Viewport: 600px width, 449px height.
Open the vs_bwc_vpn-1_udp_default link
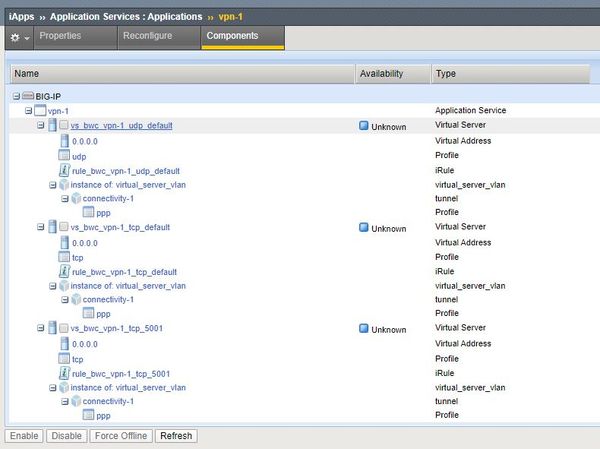(121, 126)
